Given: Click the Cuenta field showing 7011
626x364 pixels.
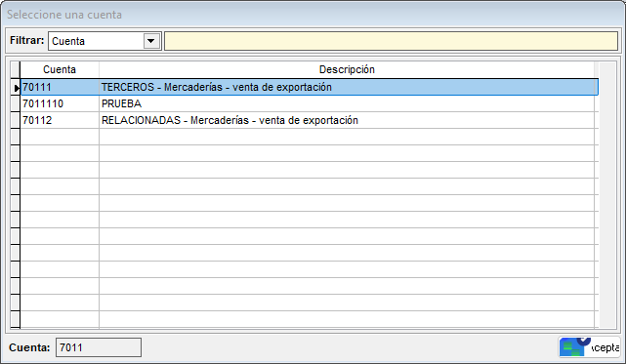Looking at the screenshot, I should click(99, 347).
